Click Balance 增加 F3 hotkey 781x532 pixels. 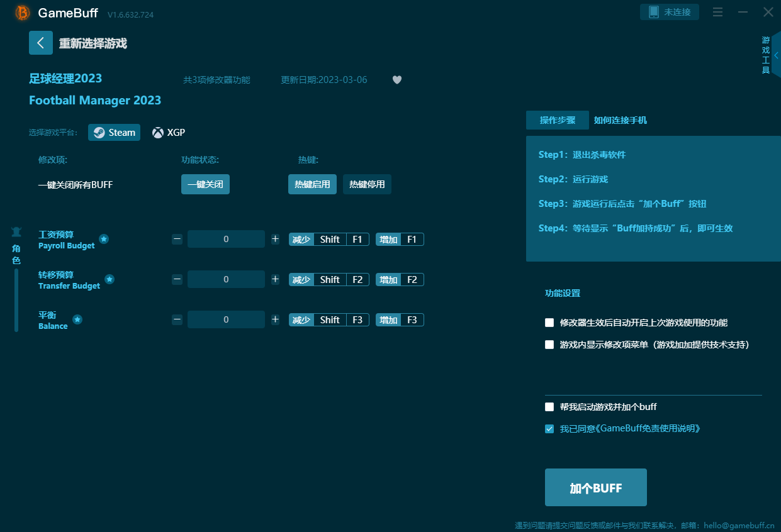click(x=400, y=319)
